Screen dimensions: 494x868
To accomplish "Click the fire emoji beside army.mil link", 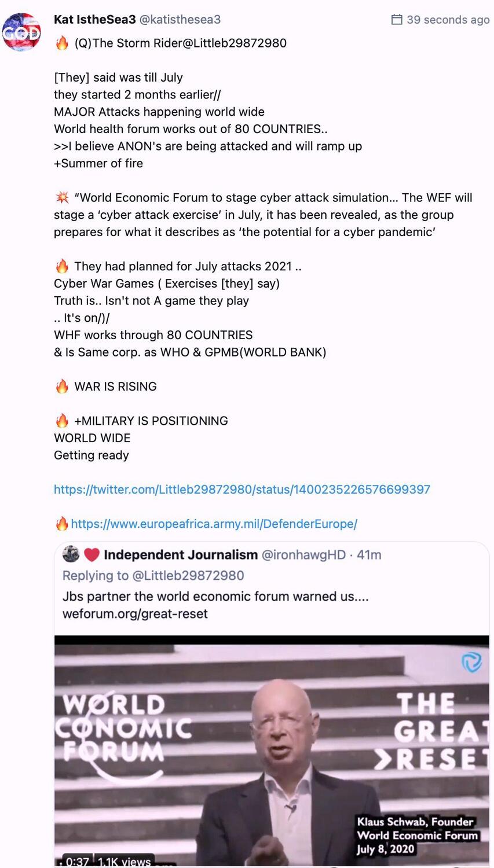I will point(62,524).
